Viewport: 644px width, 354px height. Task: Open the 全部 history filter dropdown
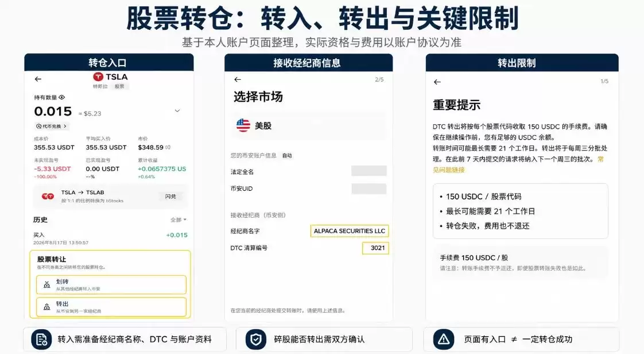179,220
